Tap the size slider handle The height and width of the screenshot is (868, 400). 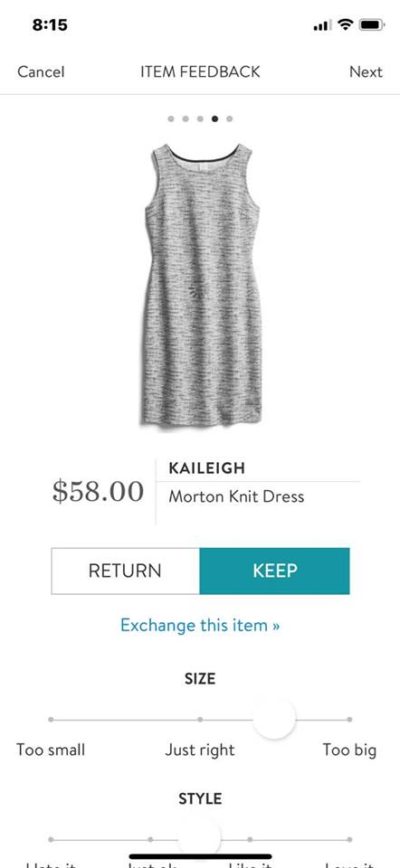point(274,719)
